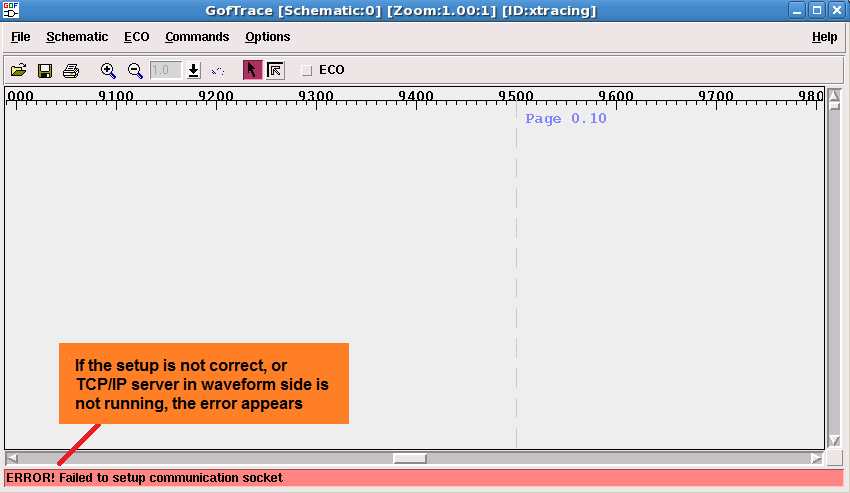The image size is (850, 493).
Task: Select the boxed arrow tool in toolbar
Action: pyautogui.click(x=276, y=70)
